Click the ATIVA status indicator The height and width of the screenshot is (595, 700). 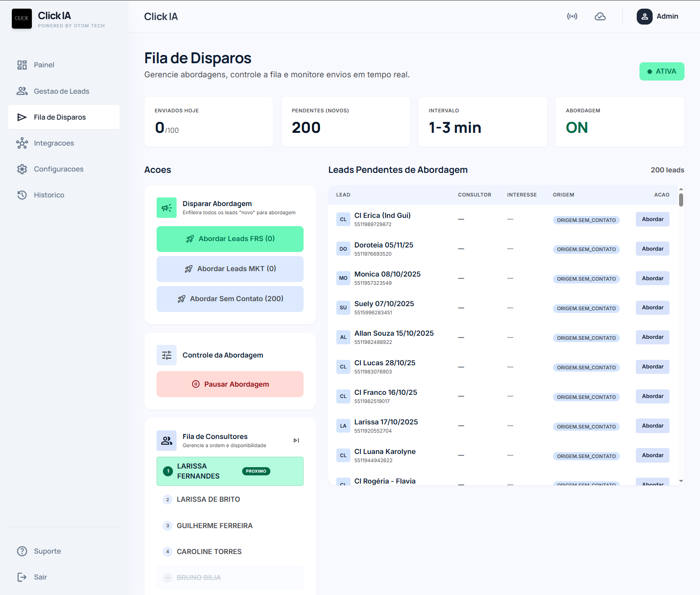662,71
